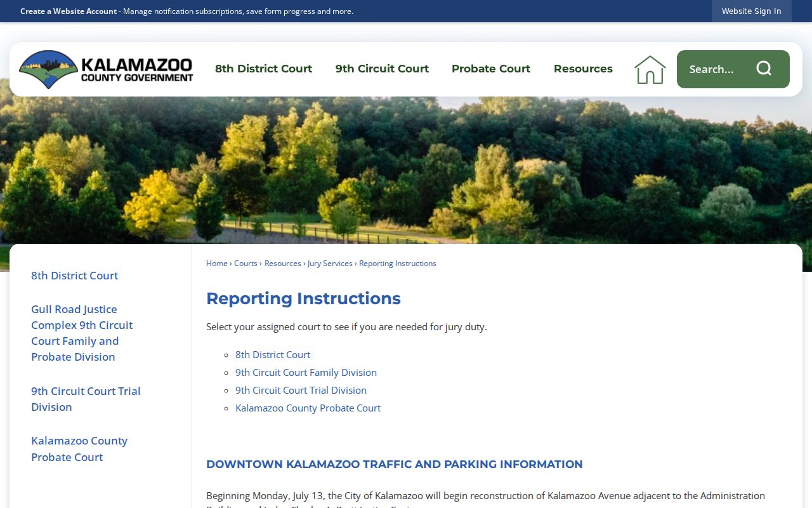Select 8th District Court in the sidebar
812x508 pixels.
click(x=74, y=276)
